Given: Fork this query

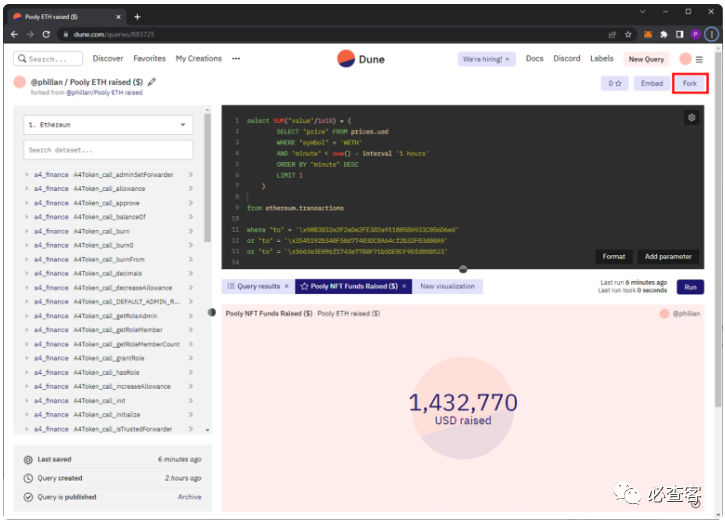Looking at the screenshot, I should coord(689,83).
